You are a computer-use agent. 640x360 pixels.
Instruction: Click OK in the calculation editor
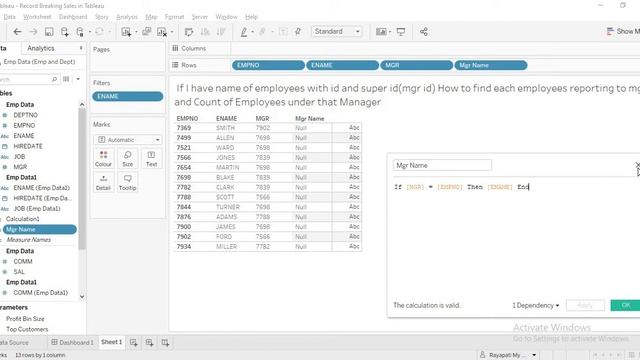tap(625, 305)
